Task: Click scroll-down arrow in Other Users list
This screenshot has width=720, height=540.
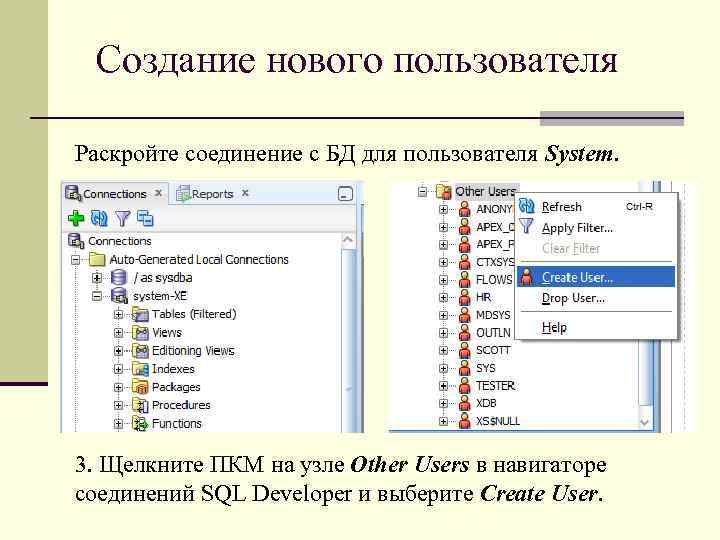Action: coord(645,422)
